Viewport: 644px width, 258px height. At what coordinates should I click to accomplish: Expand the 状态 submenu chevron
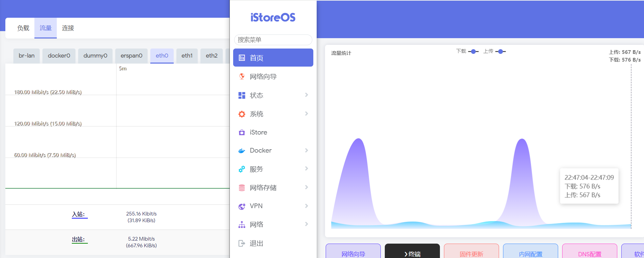click(307, 95)
